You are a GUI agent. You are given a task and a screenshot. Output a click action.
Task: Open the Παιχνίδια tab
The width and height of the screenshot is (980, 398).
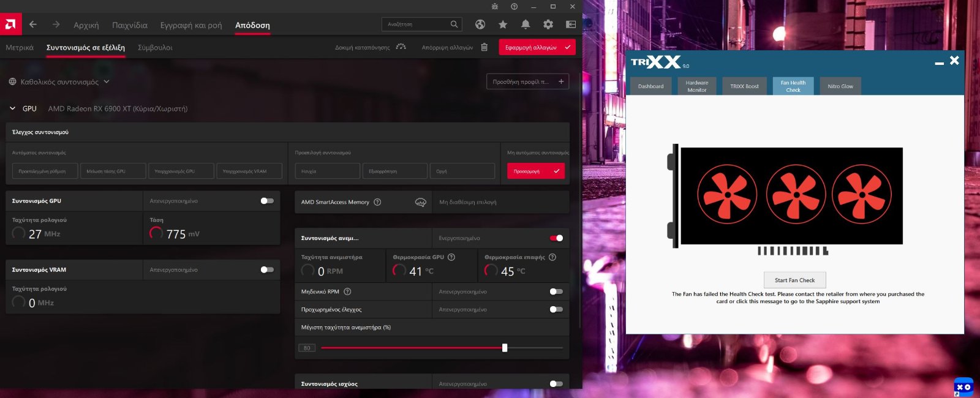pyautogui.click(x=130, y=25)
